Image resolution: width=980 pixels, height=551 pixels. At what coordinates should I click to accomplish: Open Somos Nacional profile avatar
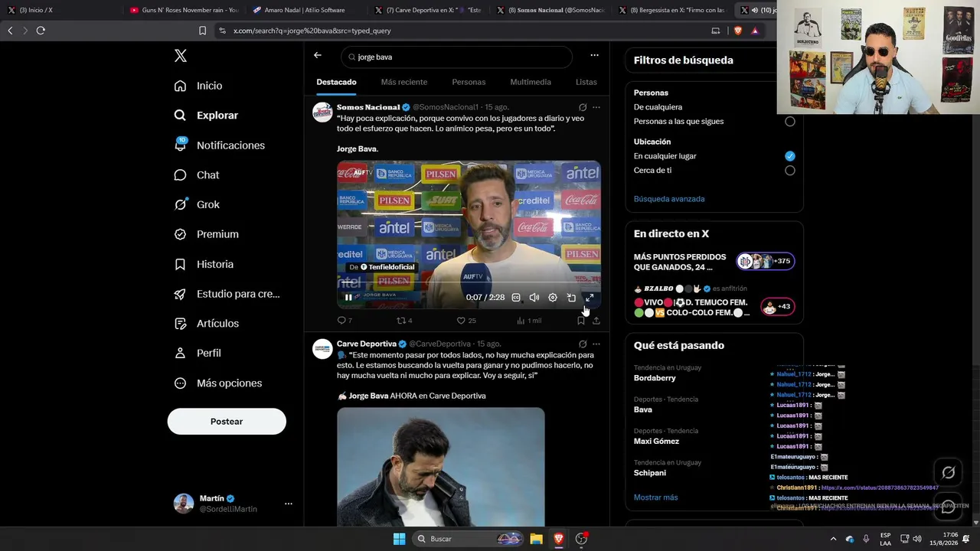click(322, 112)
